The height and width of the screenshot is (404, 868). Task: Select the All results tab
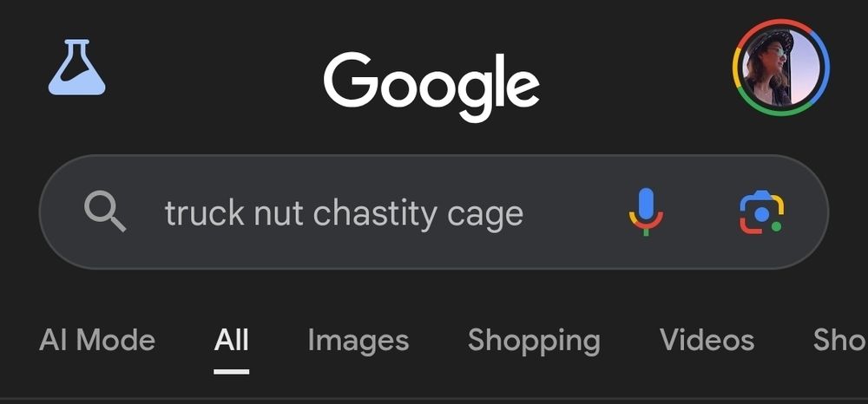click(x=232, y=341)
